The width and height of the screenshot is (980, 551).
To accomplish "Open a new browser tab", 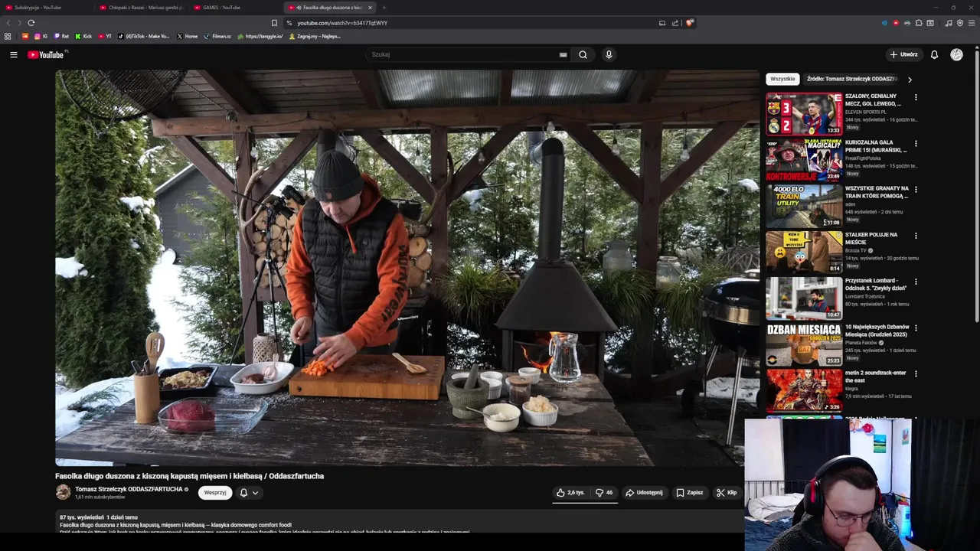I will [384, 8].
